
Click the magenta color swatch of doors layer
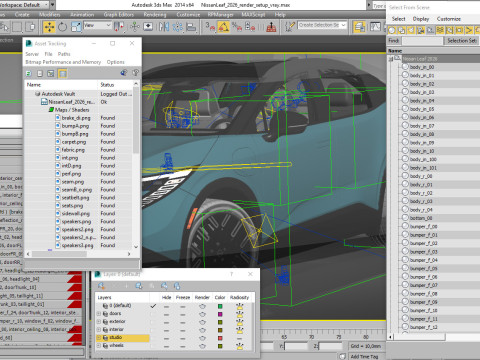point(220,314)
